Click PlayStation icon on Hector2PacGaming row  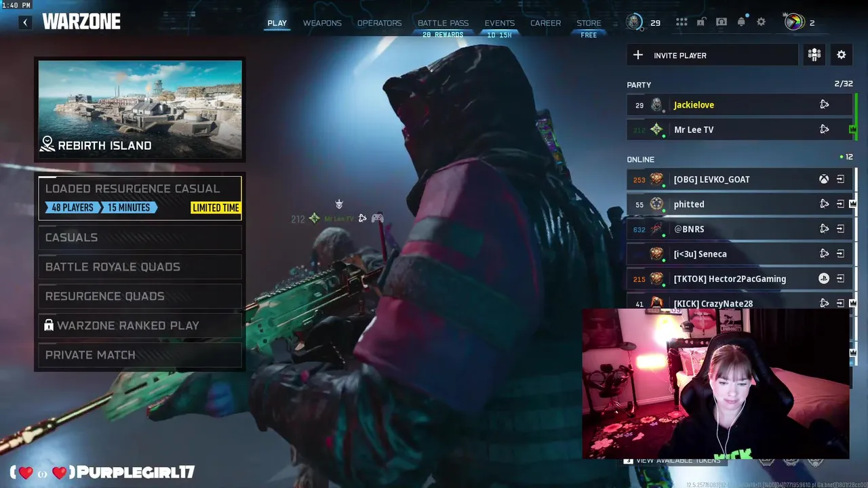pyautogui.click(x=824, y=279)
